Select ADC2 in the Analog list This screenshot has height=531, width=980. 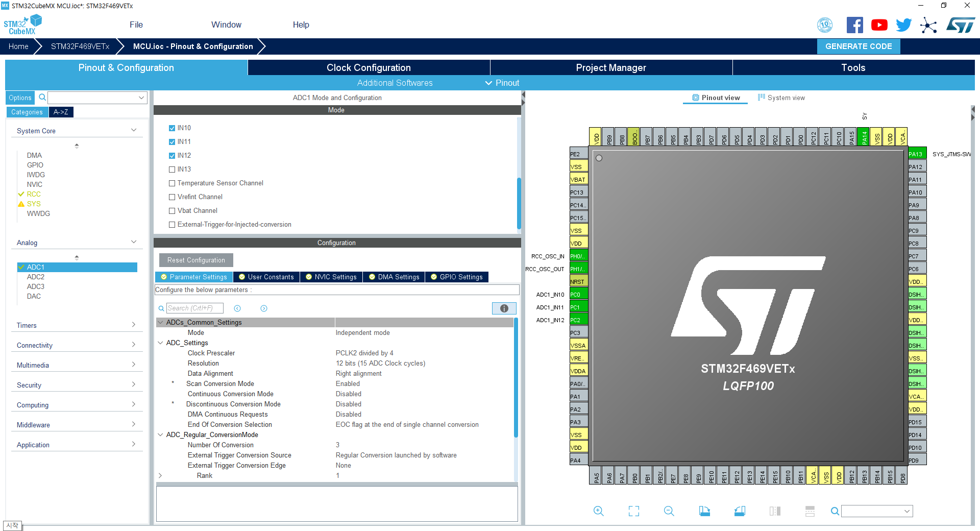(36, 277)
